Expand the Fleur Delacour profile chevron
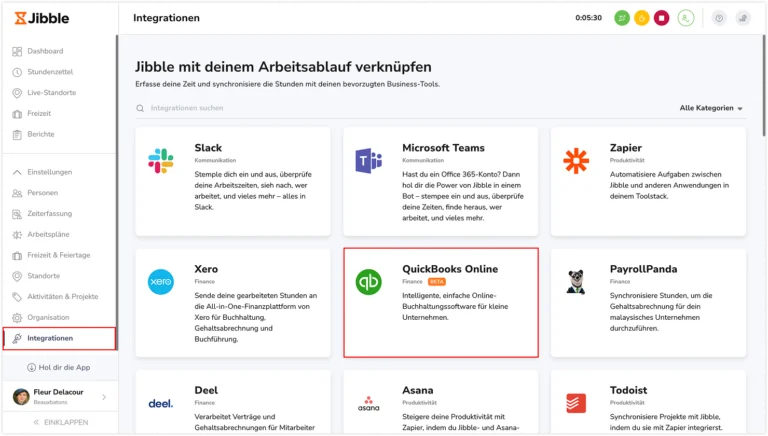The image size is (768, 436). (104, 397)
